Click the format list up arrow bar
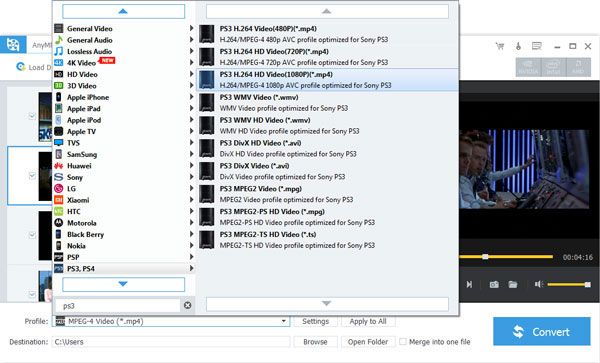600x363 pixels. click(327, 11)
